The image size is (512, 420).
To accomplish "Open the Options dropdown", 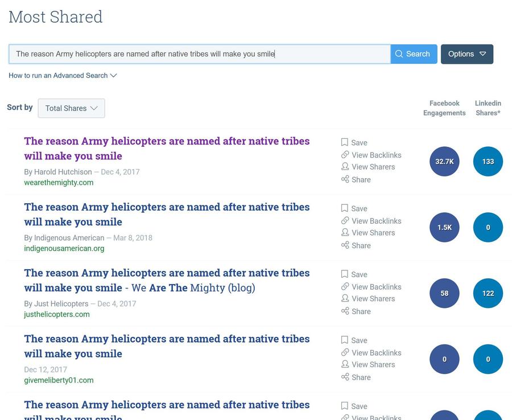I will tap(466, 54).
